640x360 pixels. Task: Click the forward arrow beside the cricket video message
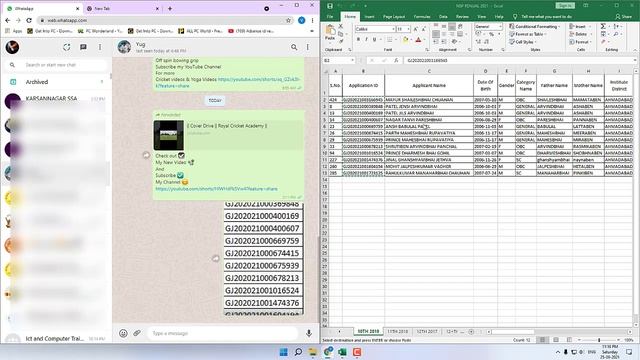(146, 155)
